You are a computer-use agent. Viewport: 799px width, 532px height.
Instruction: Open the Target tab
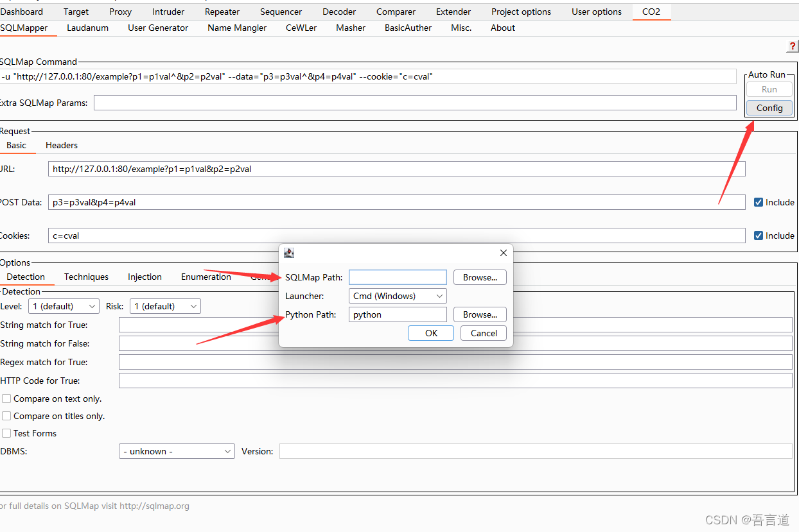point(76,12)
